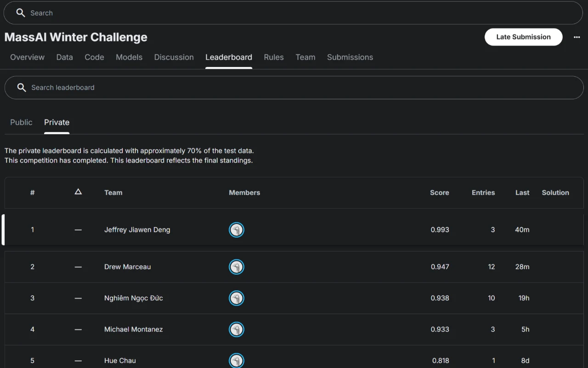Viewport: 588px width, 368px height.
Task: Open Hue Chau's member avatar
Action: (237, 361)
